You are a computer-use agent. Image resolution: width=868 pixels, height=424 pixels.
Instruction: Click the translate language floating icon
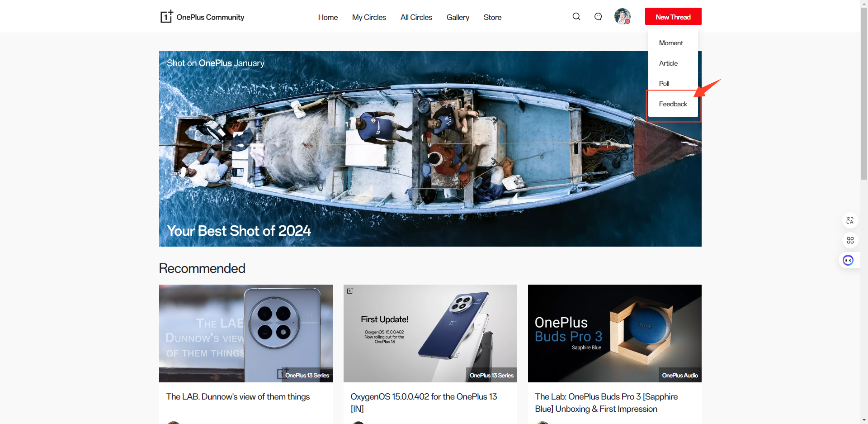[x=850, y=220]
